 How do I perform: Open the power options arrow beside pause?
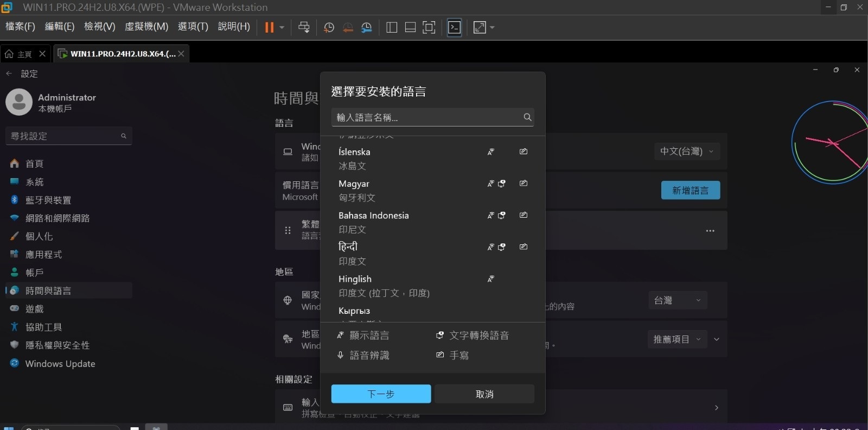click(282, 27)
